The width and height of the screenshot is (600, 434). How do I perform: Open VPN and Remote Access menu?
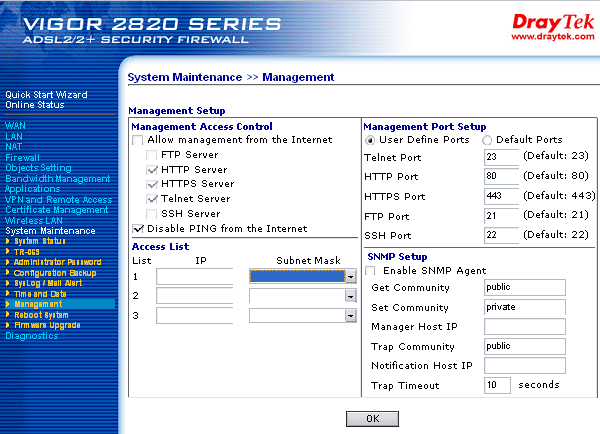click(x=59, y=199)
